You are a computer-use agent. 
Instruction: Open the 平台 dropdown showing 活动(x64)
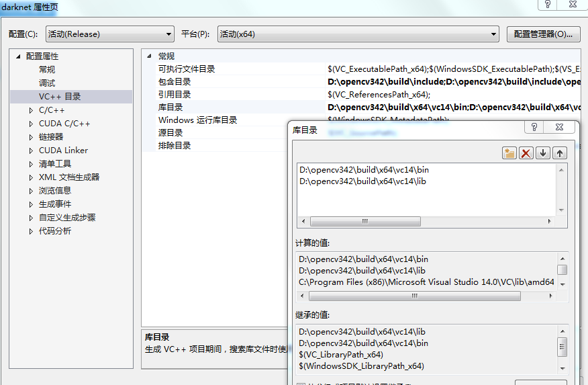[x=358, y=34]
